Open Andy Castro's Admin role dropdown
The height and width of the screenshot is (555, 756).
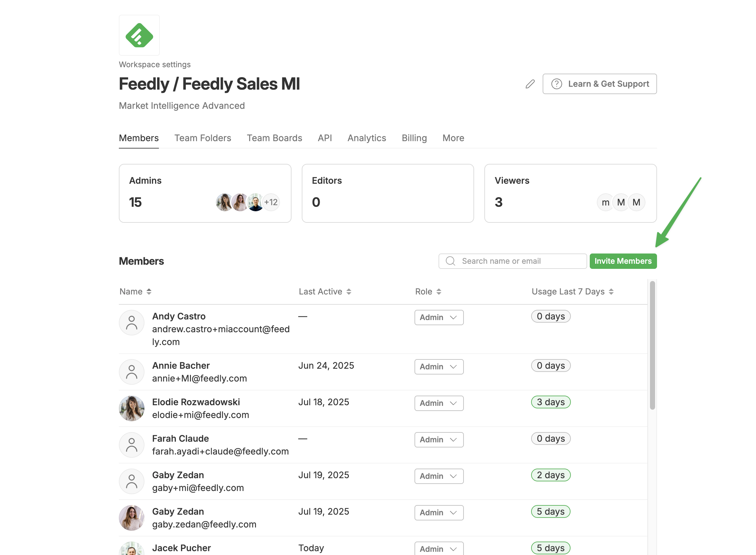439,318
